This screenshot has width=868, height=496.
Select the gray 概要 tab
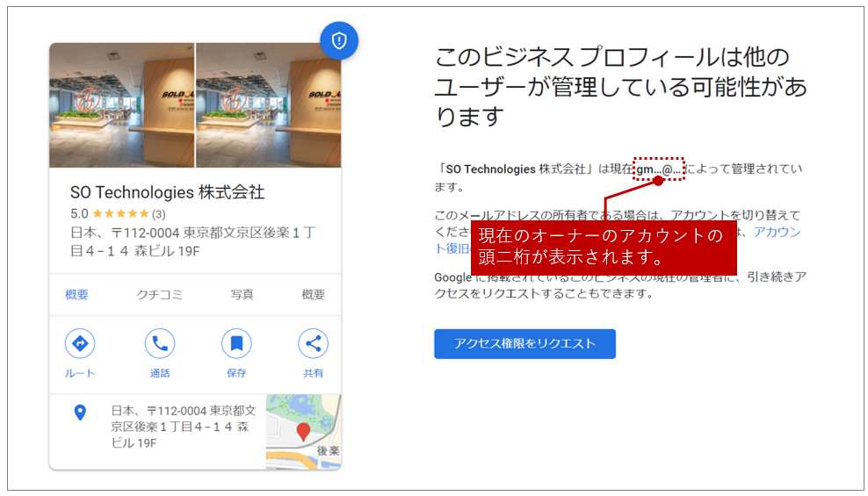click(x=313, y=295)
